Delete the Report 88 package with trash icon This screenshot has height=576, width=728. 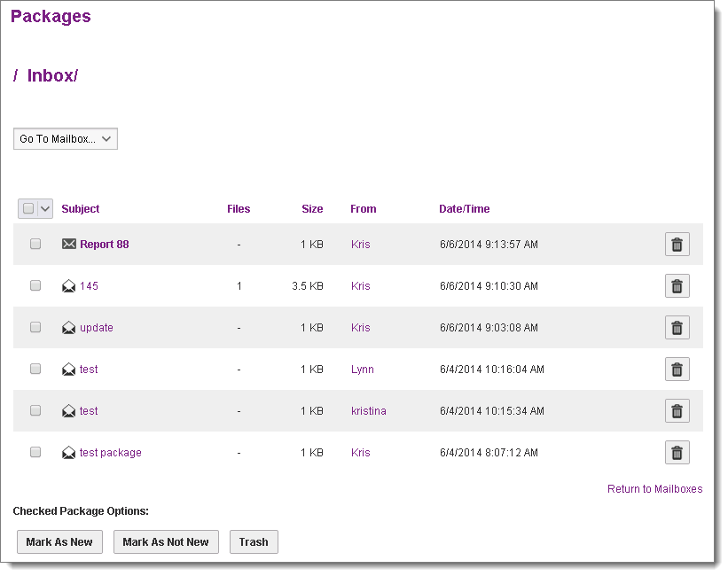coord(677,245)
